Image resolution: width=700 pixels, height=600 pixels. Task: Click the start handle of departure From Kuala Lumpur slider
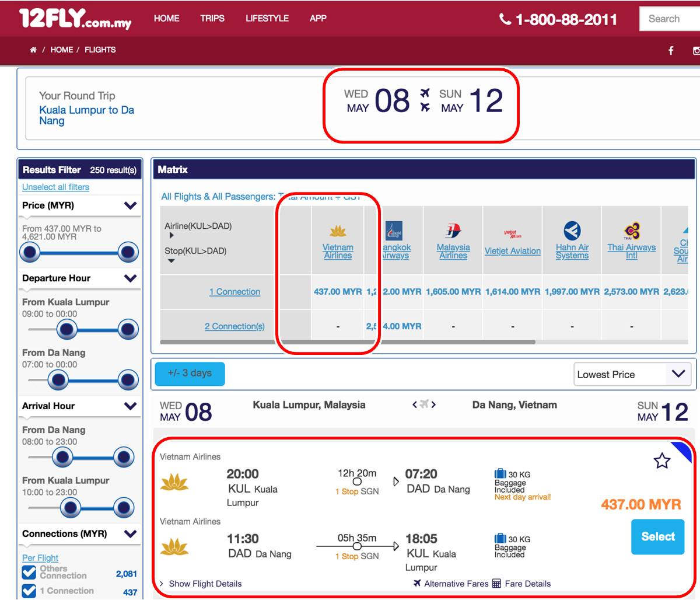point(67,330)
